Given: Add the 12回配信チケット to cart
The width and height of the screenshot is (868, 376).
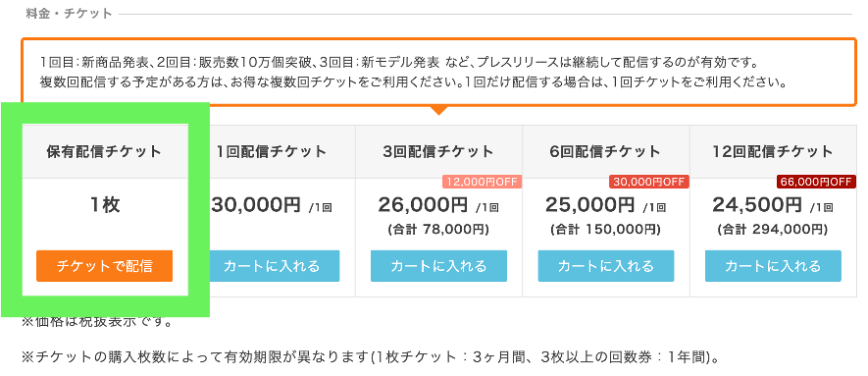Looking at the screenshot, I should point(773,266).
